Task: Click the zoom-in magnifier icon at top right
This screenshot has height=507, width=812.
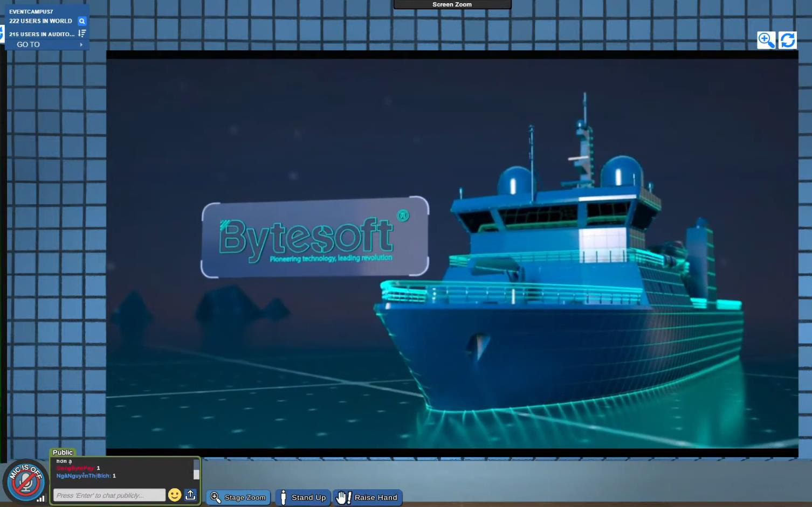Action: (766, 40)
